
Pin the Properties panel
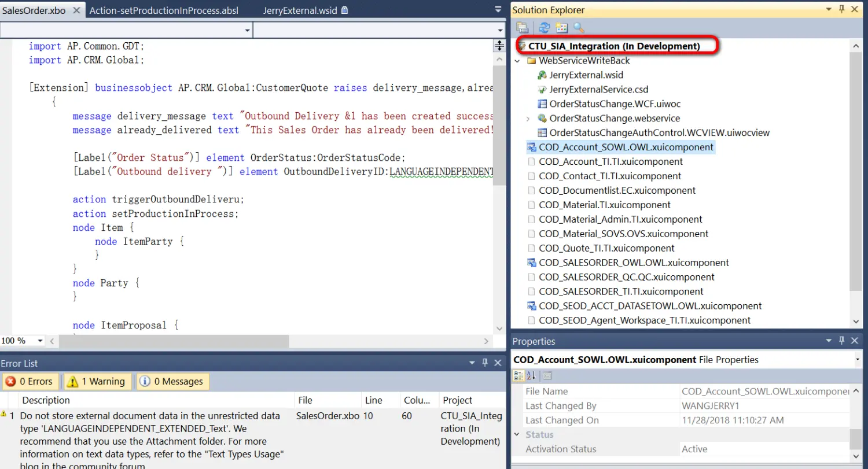click(841, 341)
